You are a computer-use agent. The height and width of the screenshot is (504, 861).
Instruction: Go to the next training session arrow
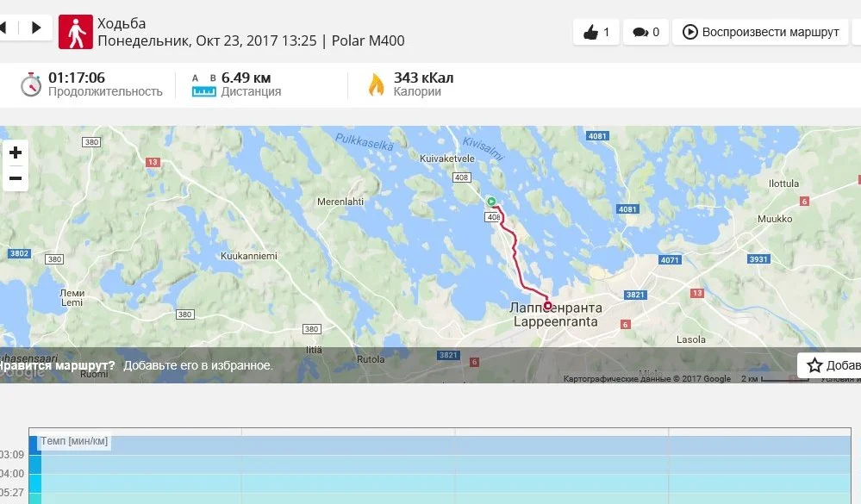pos(36,28)
